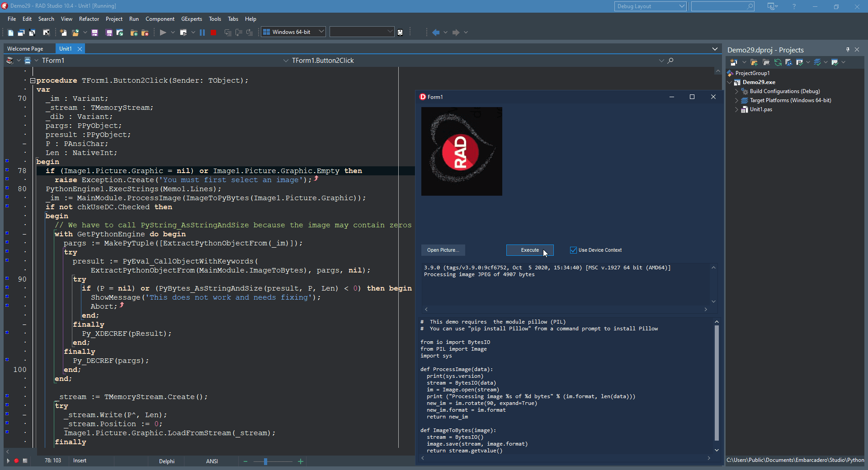
Task: Click the blue Back navigation arrow
Action: coord(436,33)
